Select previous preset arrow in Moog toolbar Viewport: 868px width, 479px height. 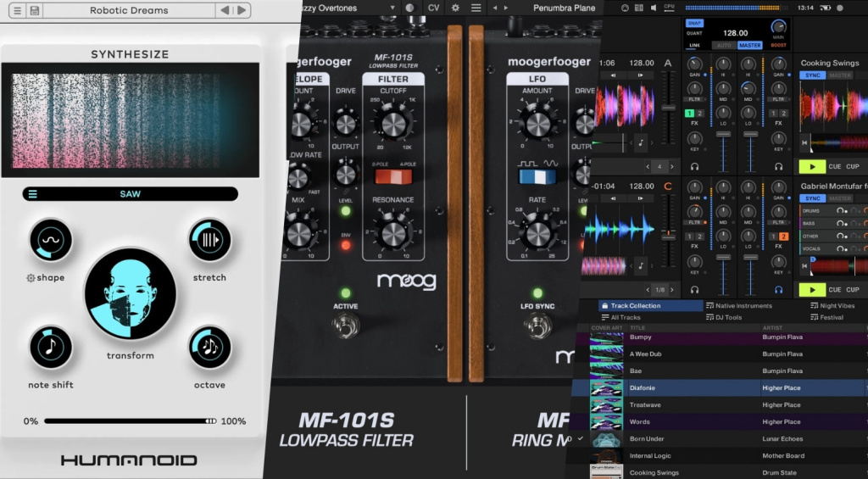point(495,8)
